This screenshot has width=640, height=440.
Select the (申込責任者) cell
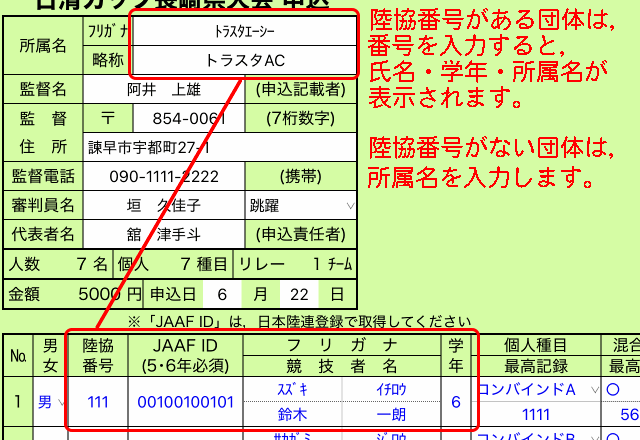pos(301,234)
